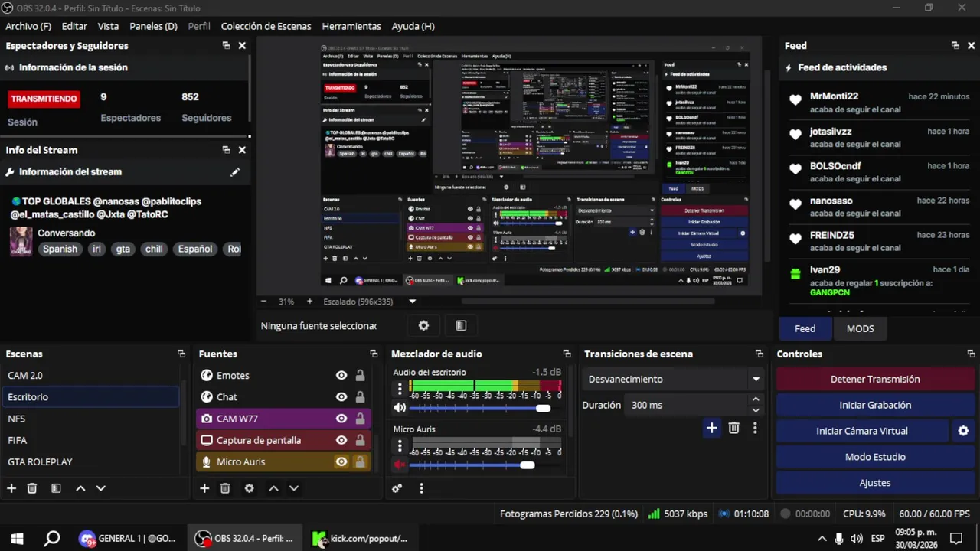Add a new source in Fuentes

point(204,488)
